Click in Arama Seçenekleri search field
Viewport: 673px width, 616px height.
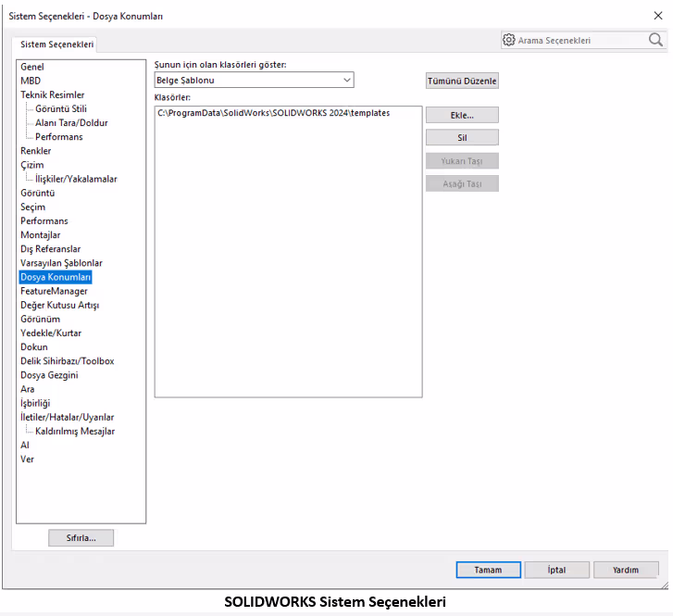(581, 41)
